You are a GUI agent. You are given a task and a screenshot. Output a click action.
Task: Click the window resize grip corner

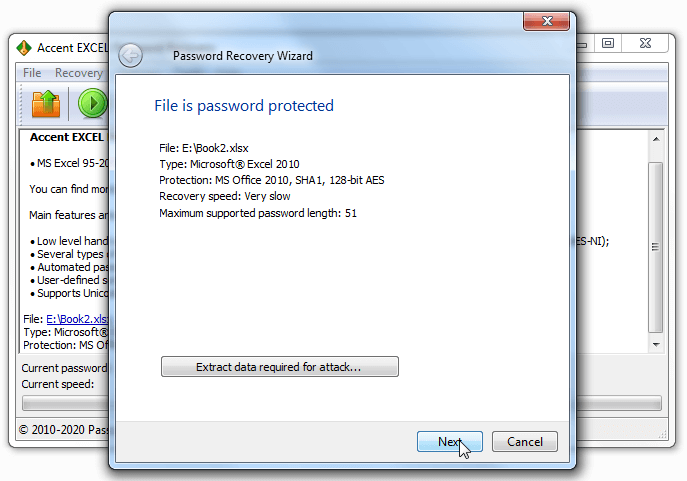[x=662, y=435]
